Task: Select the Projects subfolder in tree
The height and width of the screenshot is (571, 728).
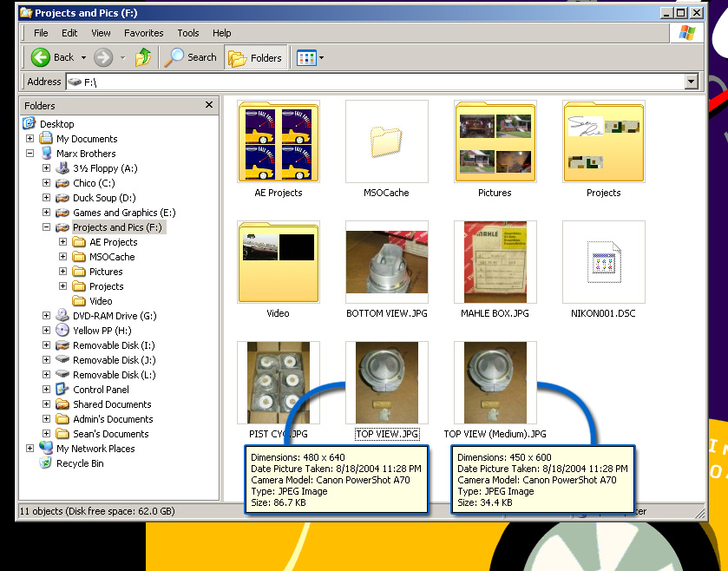Action: point(107,286)
